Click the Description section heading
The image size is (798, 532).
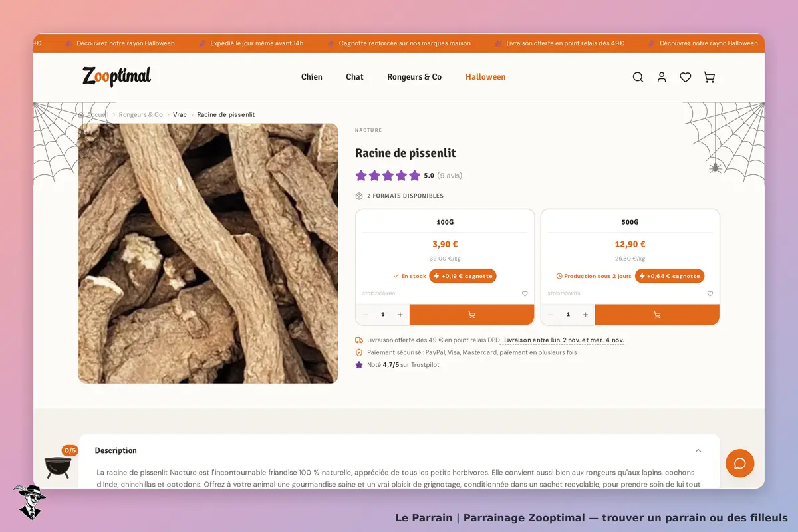(x=116, y=450)
